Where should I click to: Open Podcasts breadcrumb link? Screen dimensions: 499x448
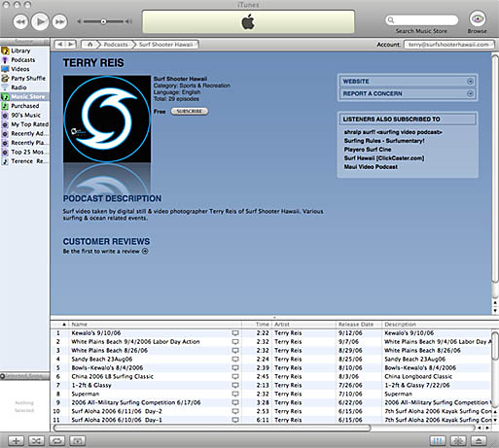[116, 45]
